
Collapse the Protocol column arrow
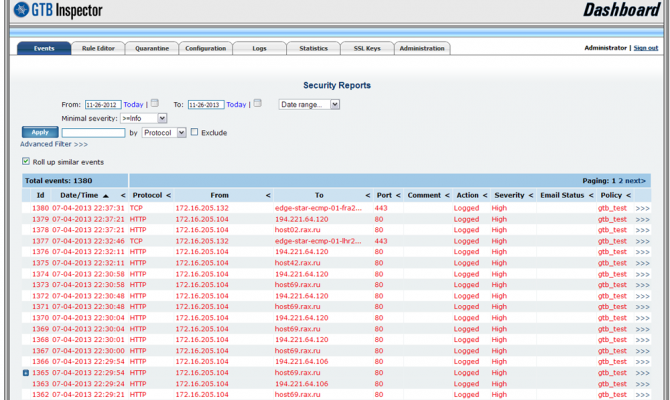168,196
